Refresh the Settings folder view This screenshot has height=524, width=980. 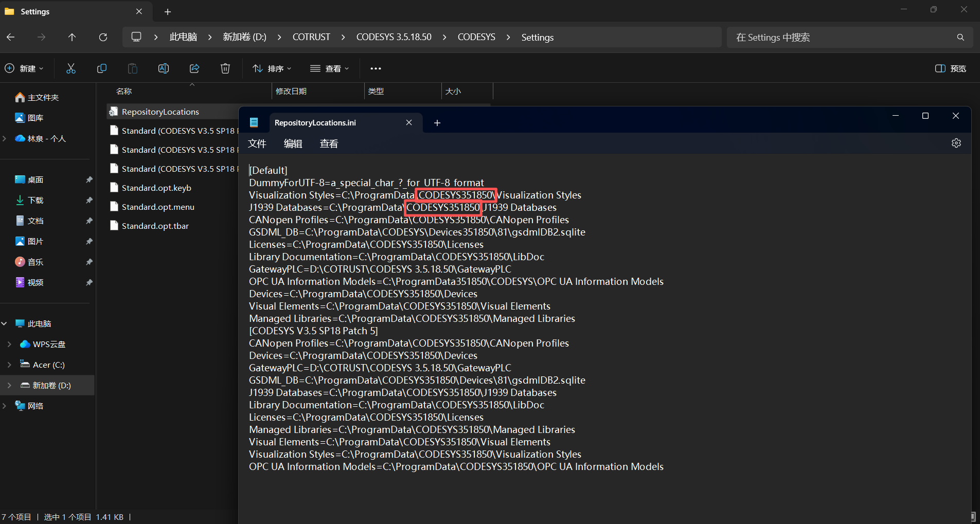coord(103,37)
